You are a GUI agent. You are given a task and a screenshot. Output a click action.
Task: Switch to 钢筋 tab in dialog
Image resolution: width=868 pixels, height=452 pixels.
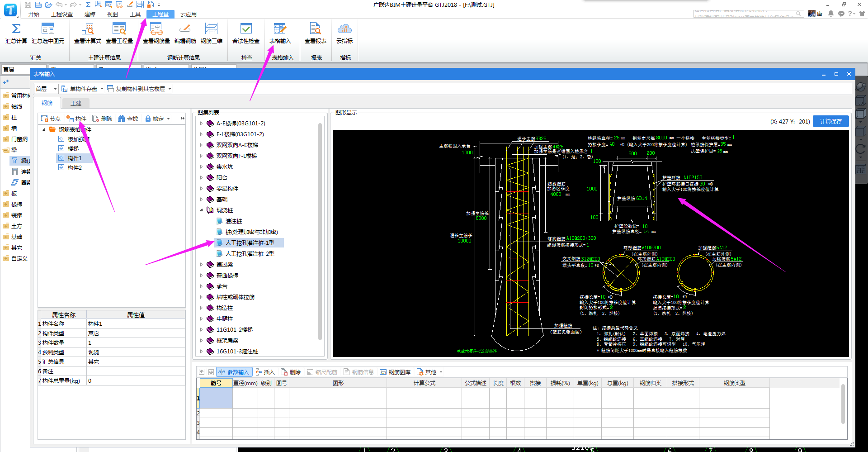[x=47, y=103]
